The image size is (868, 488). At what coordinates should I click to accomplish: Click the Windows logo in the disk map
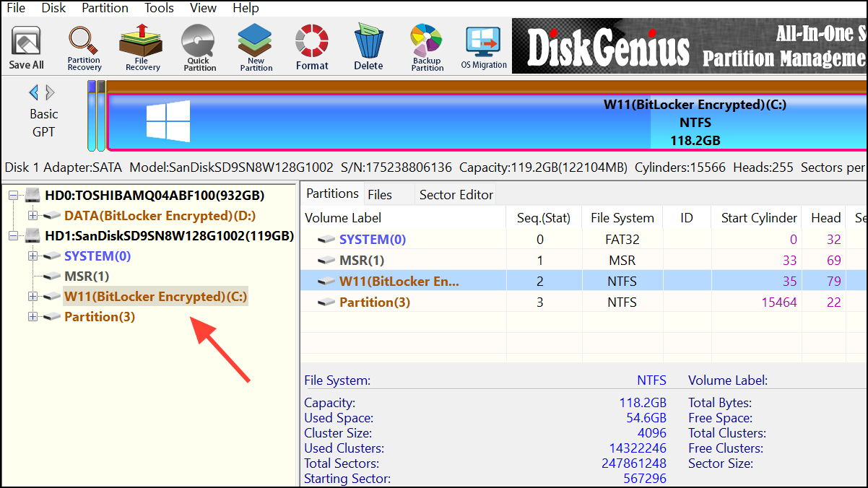[168, 121]
